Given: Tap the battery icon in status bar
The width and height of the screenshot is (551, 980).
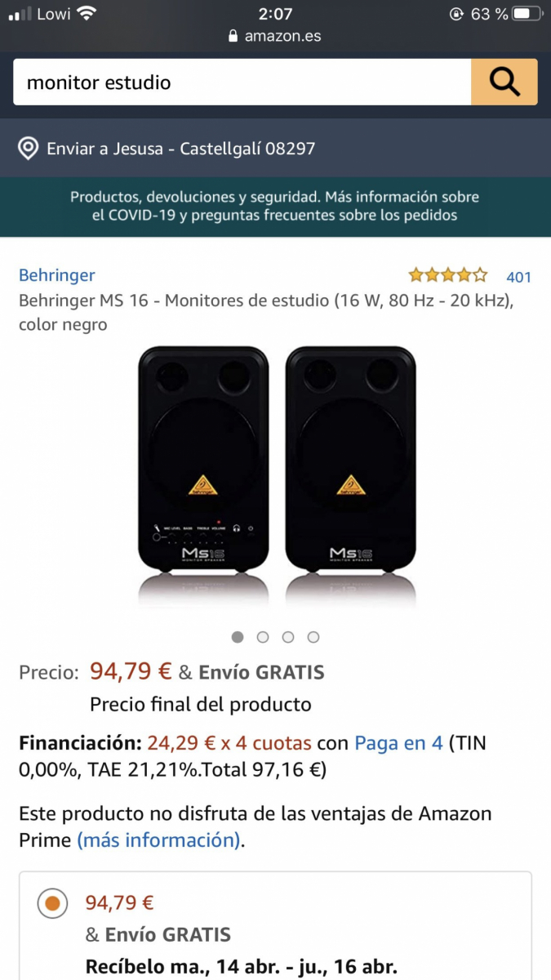Looking at the screenshot, I should point(527,14).
